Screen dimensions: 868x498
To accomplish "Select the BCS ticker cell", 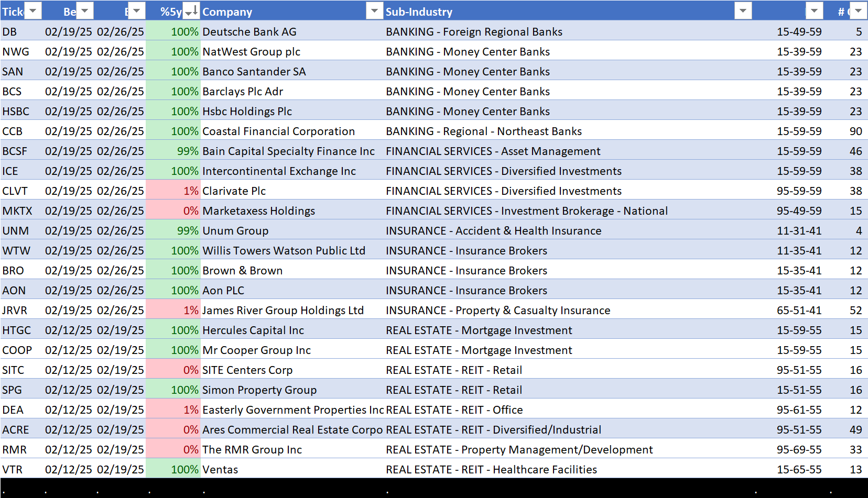I will point(21,91).
